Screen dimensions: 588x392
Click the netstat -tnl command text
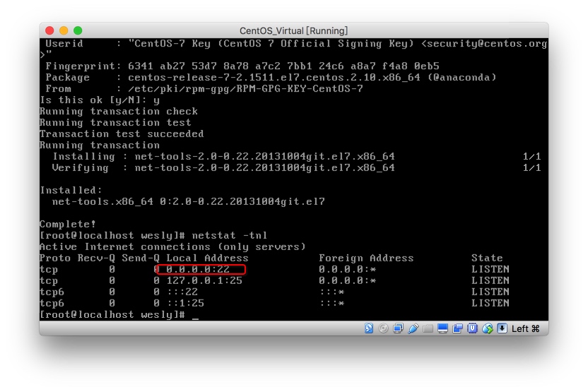coord(230,235)
